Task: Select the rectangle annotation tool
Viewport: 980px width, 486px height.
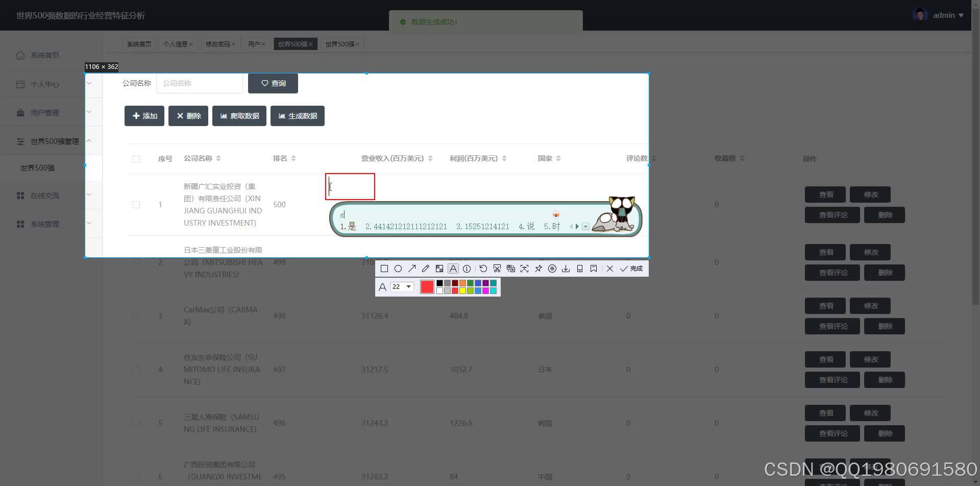Action: [x=384, y=269]
